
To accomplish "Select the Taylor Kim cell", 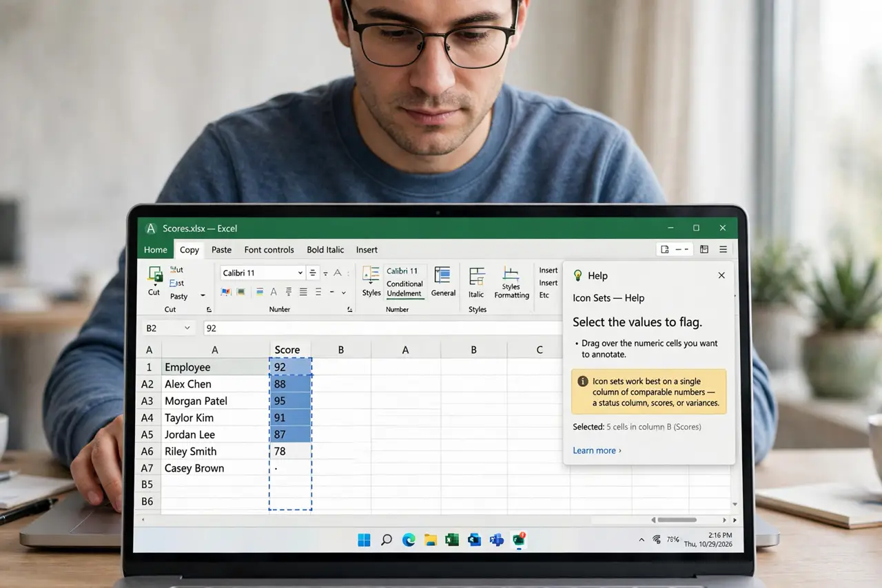I will pyautogui.click(x=215, y=418).
